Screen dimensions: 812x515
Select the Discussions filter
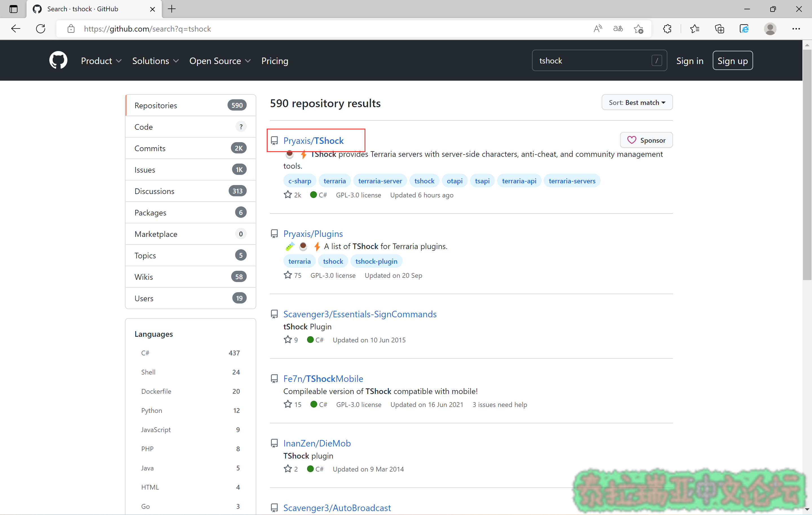click(191, 191)
